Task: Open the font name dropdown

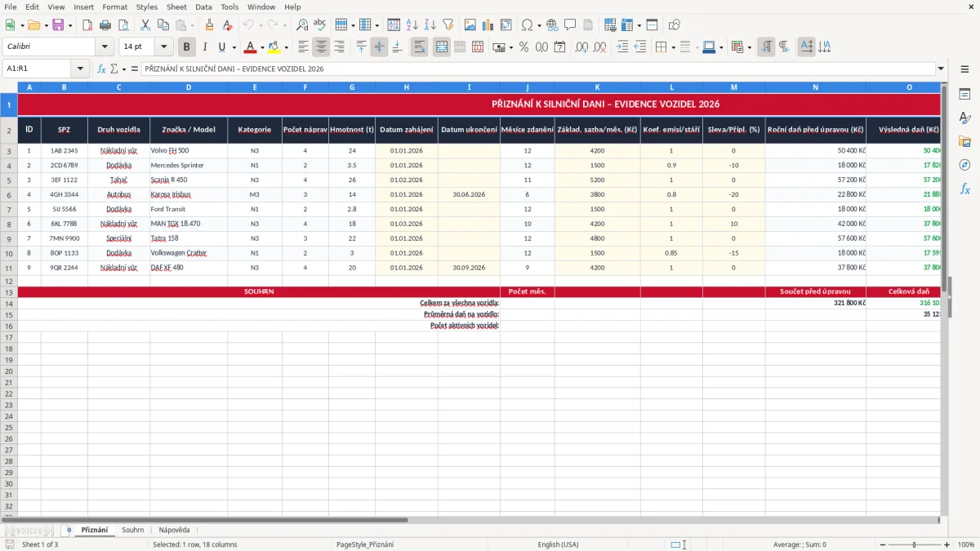Action: click(x=105, y=47)
